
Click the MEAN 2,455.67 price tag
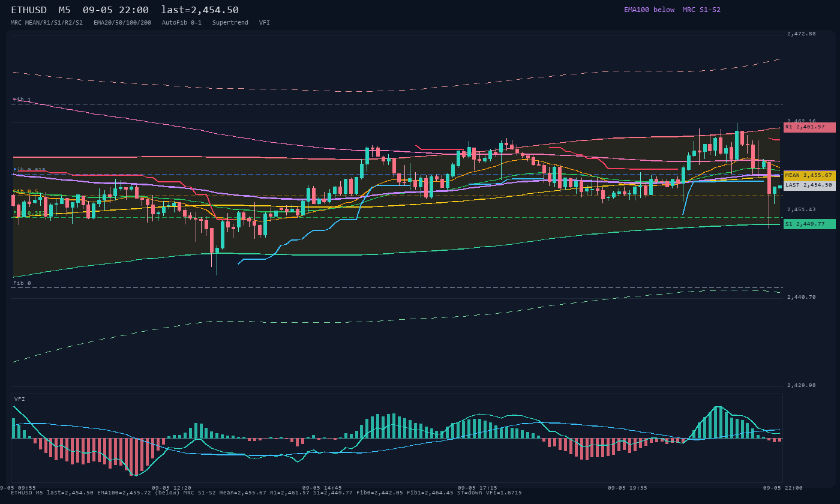click(x=809, y=176)
